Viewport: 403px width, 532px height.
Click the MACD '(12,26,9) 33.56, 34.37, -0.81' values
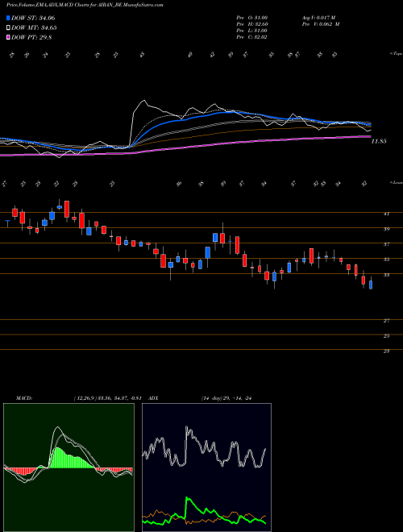tap(109, 397)
